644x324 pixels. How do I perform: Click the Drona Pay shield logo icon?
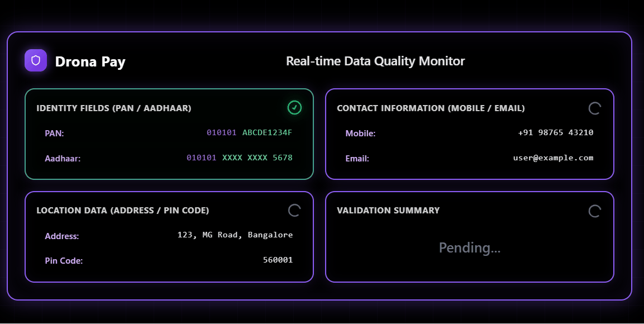click(36, 60)
